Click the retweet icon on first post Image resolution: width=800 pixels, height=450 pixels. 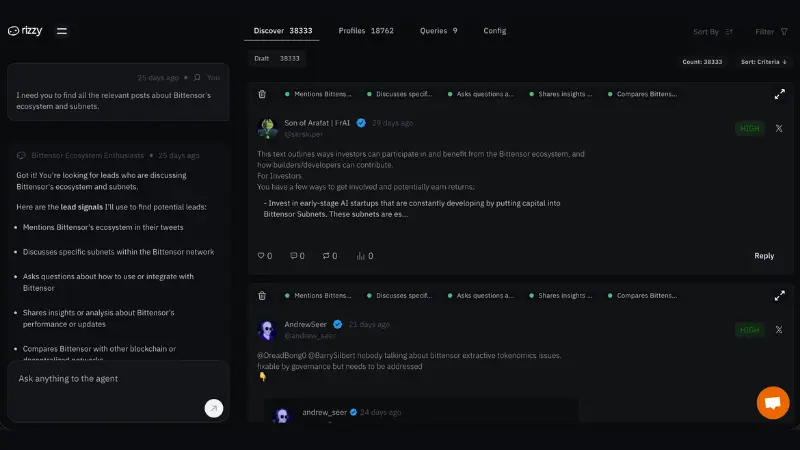click(x=329, y=256)
